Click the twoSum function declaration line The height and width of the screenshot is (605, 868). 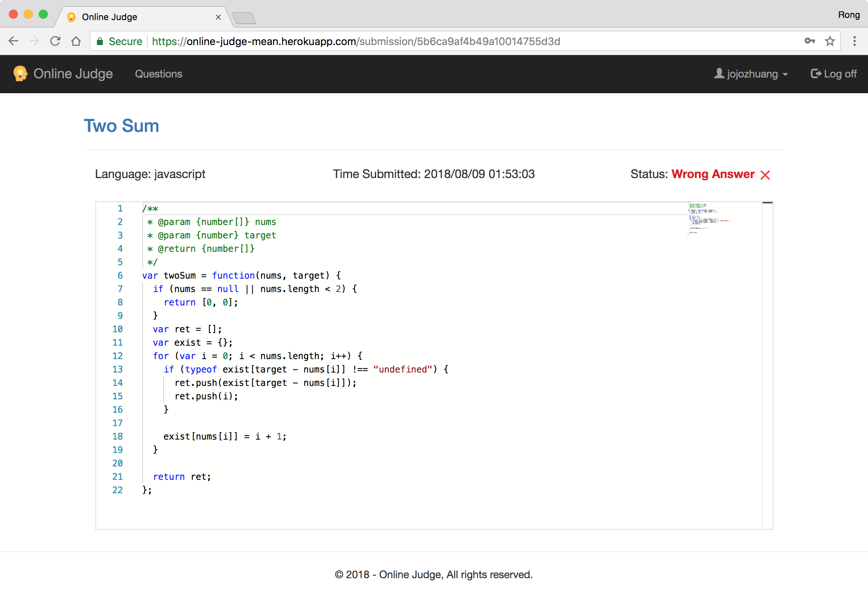[241, 275]
